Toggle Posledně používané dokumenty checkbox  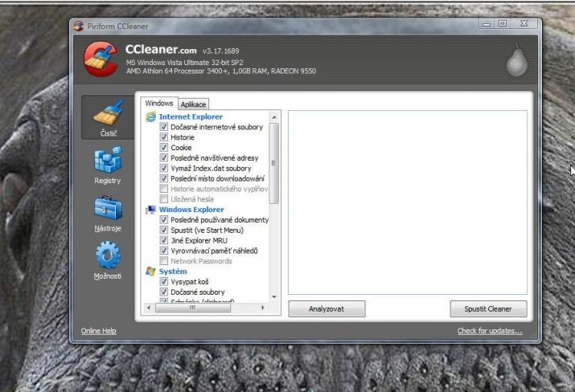point(164,220)
